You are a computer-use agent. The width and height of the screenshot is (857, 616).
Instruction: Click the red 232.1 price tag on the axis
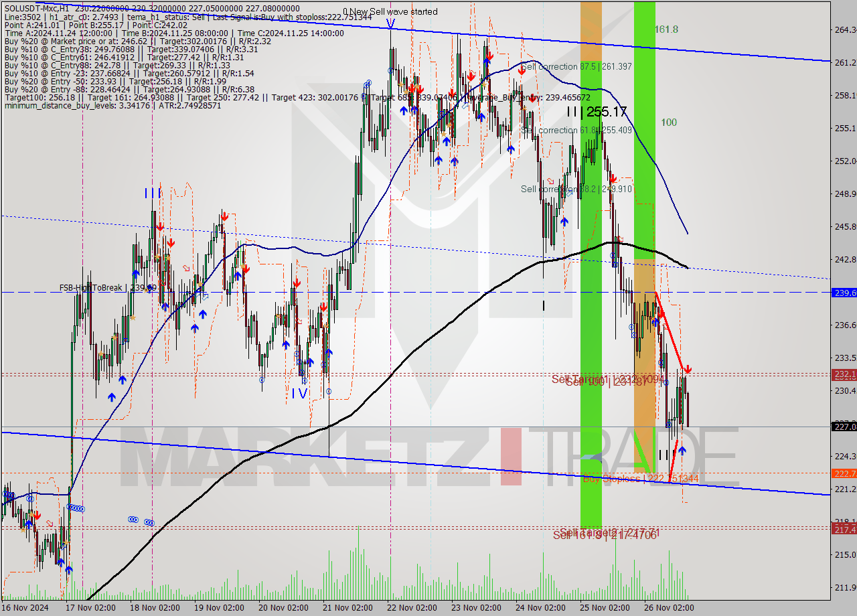point(842,375)
